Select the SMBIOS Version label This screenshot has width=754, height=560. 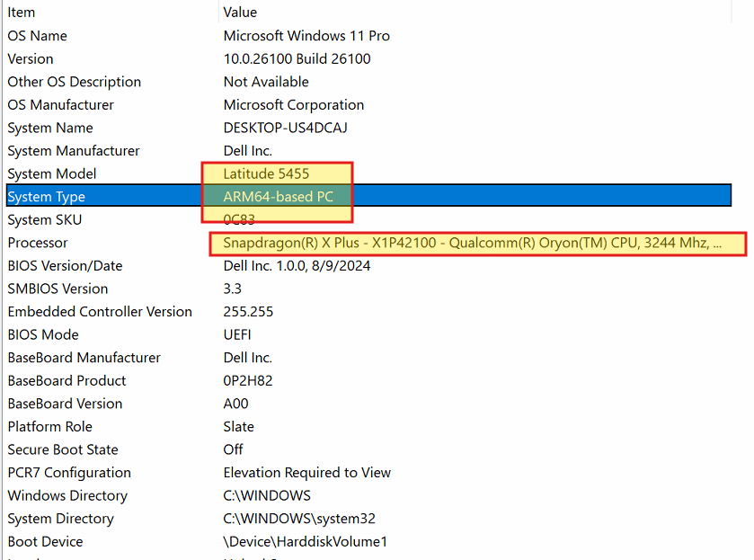[x=58, y=289]
